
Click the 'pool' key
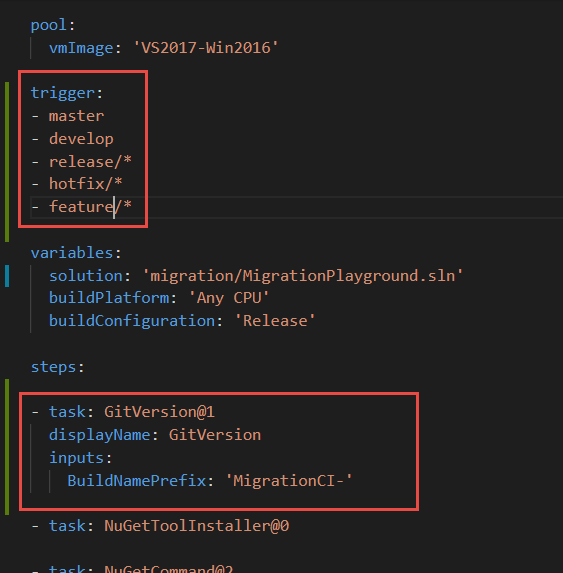click(x=49, y=25)
